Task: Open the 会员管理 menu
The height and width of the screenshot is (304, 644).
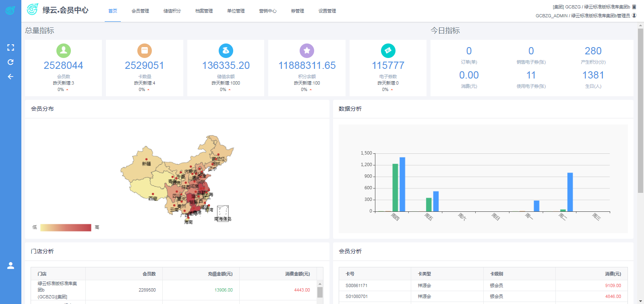Action: [140, 11]
